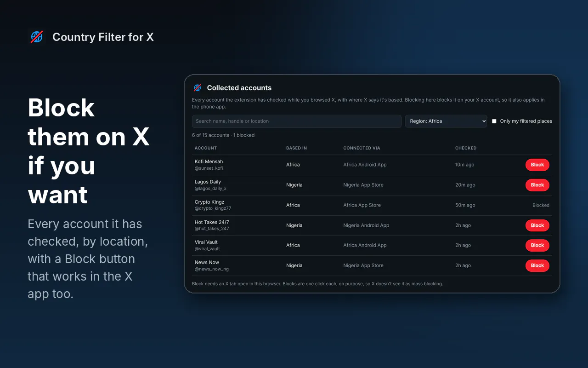Image resolution: width=588 pixels, height=368 pixels.
Task: Select the @lagos_daily_x handle
Action: pos(210,189)
